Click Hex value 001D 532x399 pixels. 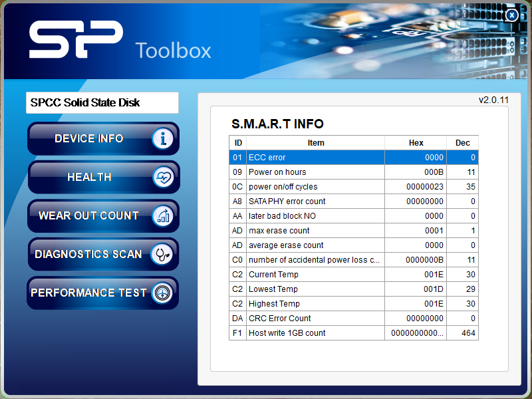coord(434,289)
